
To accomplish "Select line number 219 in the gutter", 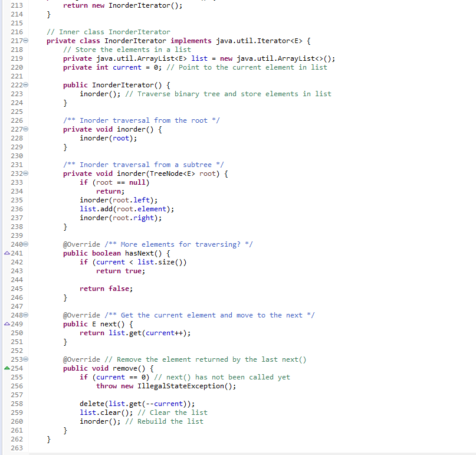I will click(16, 58).
